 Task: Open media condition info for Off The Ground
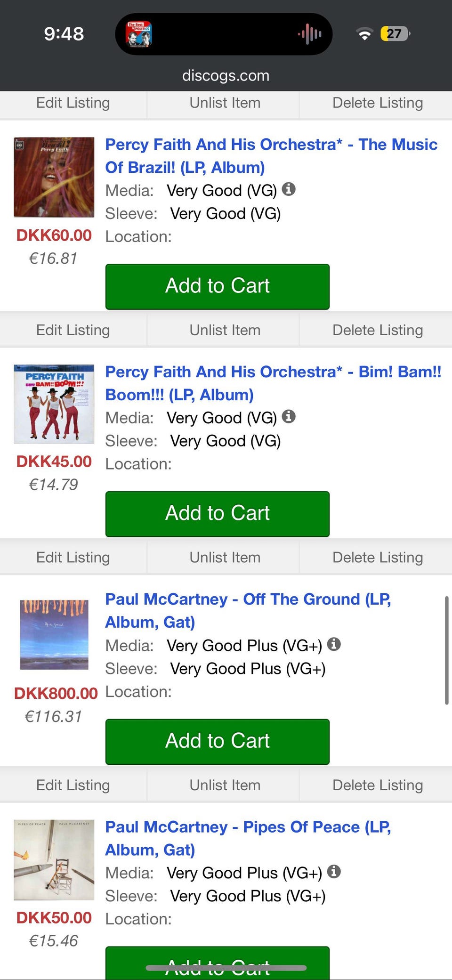pyautogui.click(x=334, y=644)
